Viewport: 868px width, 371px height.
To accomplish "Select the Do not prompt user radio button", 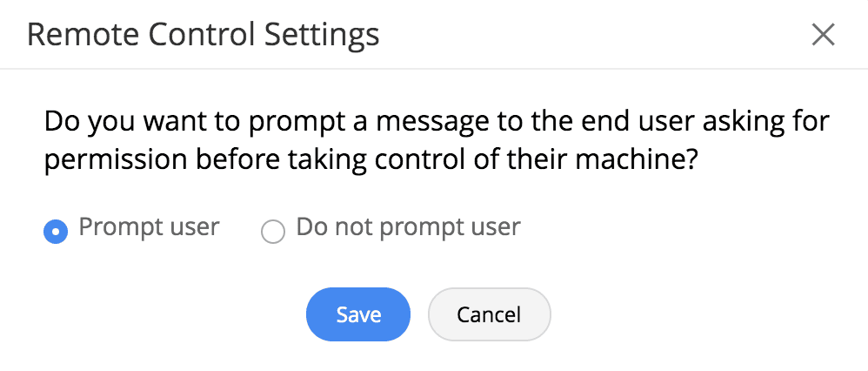I will 273,232.
